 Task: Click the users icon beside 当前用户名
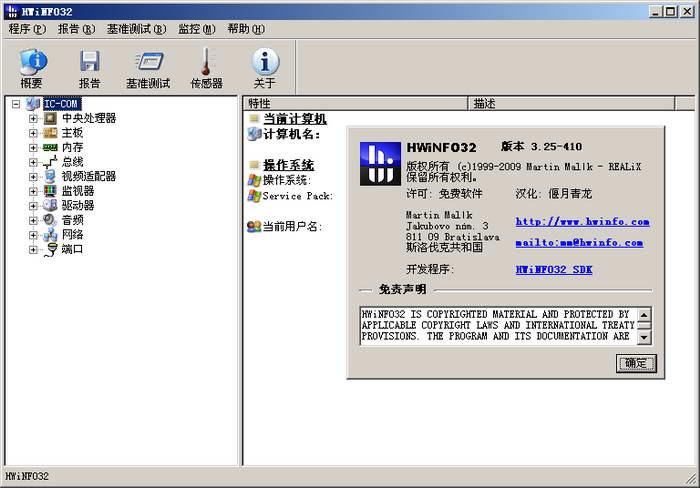pos(254,227)
